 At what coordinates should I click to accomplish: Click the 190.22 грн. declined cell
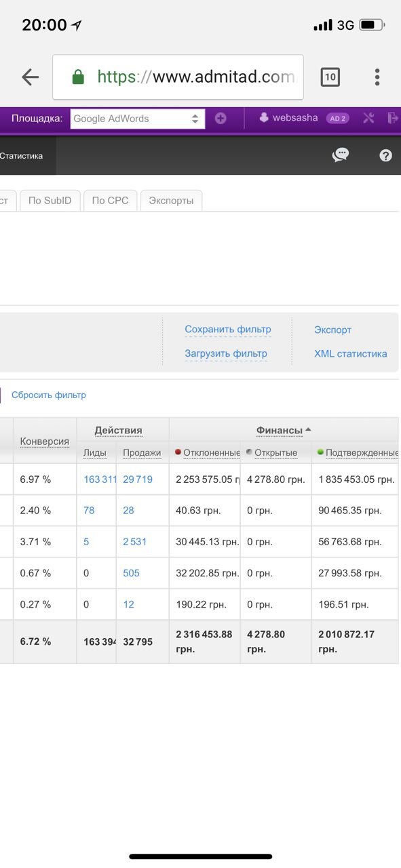pos(202,604)
